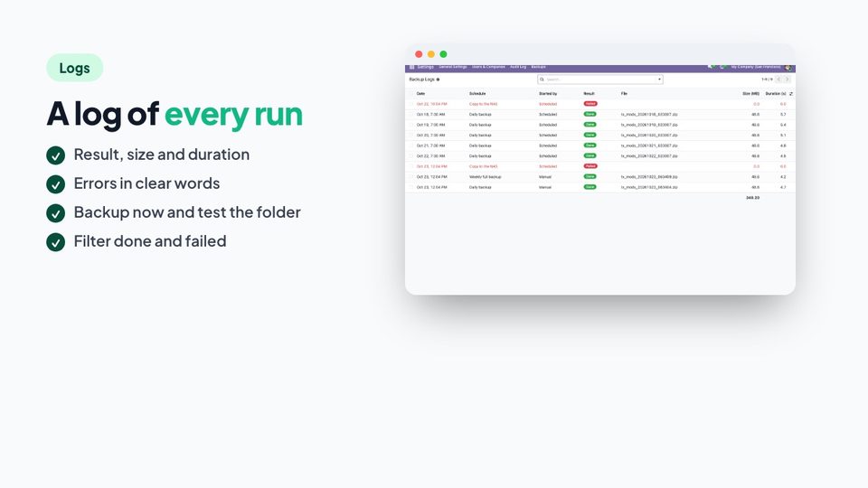Sort logs by the Schedule column

point(477,93)
